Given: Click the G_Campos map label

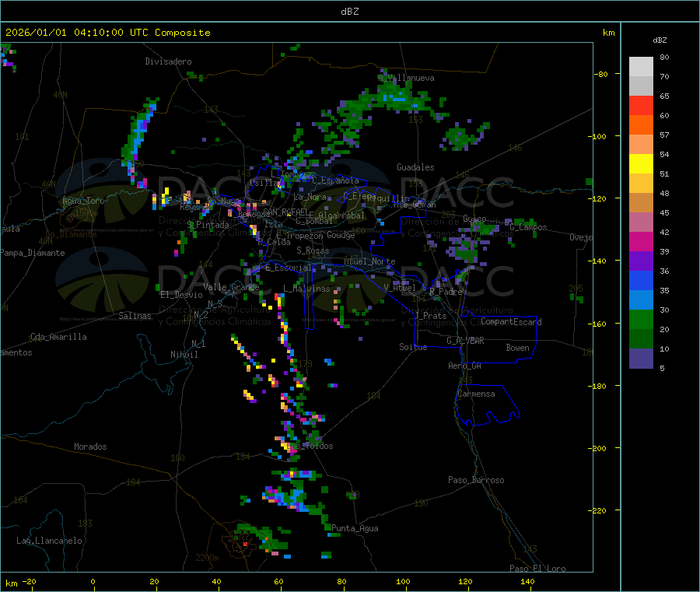Looking at the screenshot, I should [x=529, y=227].
